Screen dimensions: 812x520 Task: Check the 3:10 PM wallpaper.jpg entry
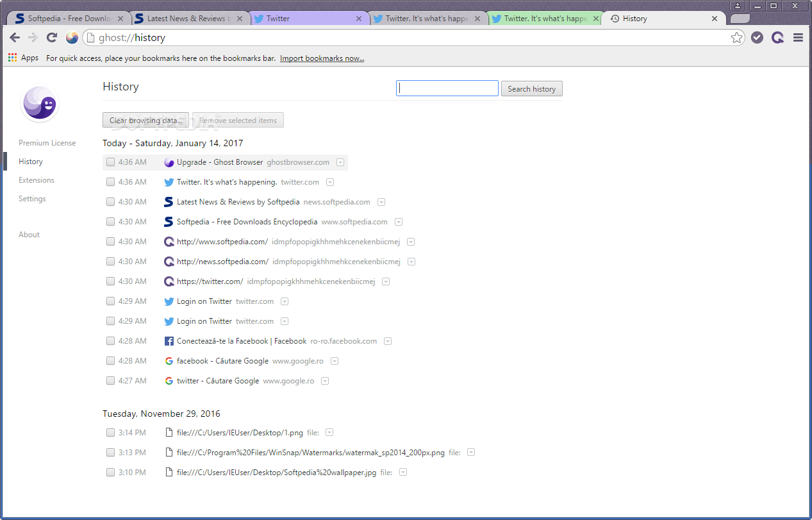(111, 473)
